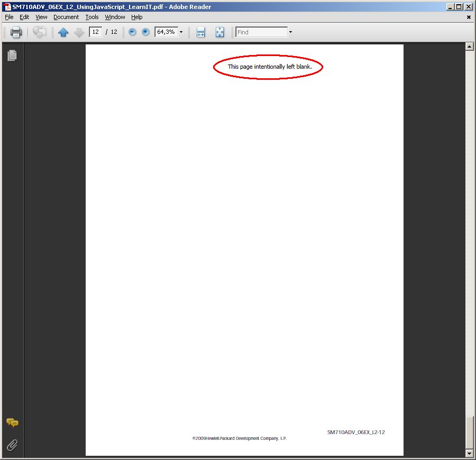Click the scrollbar up arrow
476x460 pixels.
tap(469, 47)
